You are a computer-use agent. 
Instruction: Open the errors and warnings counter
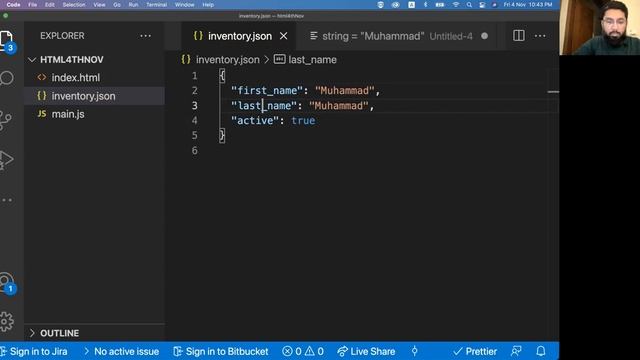coord(303,351)
